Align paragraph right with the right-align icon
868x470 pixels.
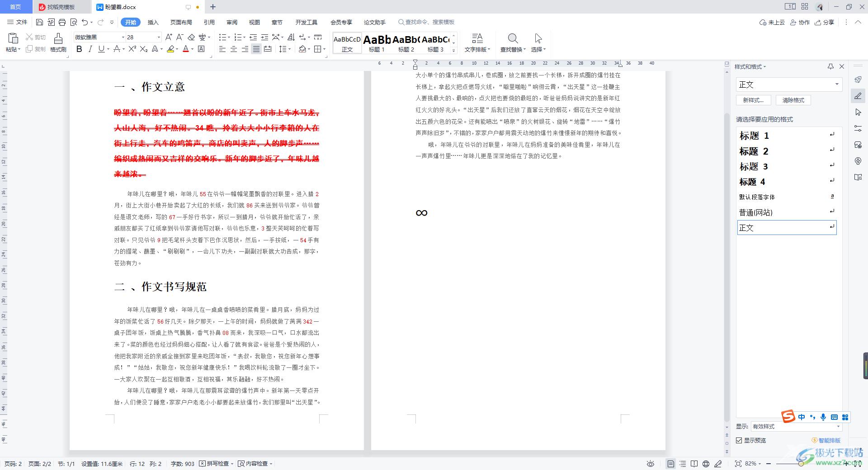[x=245, y=49]
